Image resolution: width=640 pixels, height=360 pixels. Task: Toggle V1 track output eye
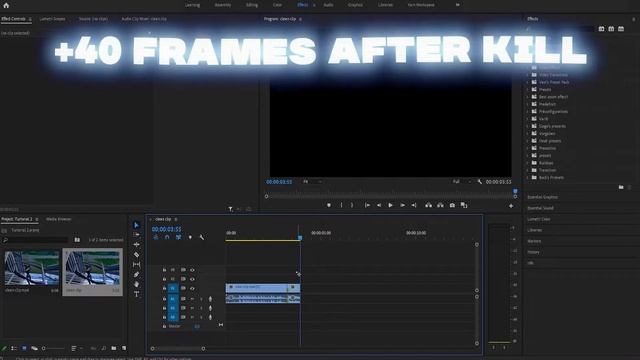pyautogui.click(x=192, y=288)
